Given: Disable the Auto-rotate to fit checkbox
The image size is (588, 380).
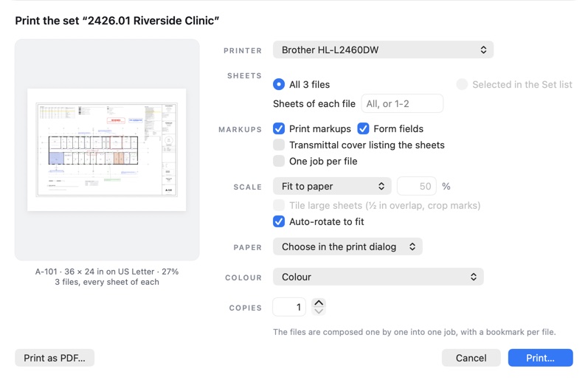Looking at the screenshot, I should (279, 221).
